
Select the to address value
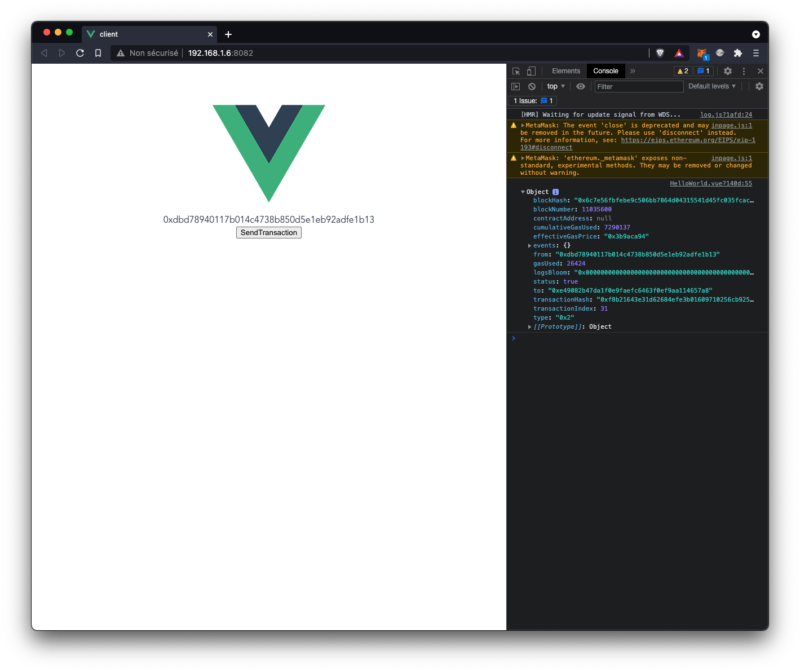point(630,291)
